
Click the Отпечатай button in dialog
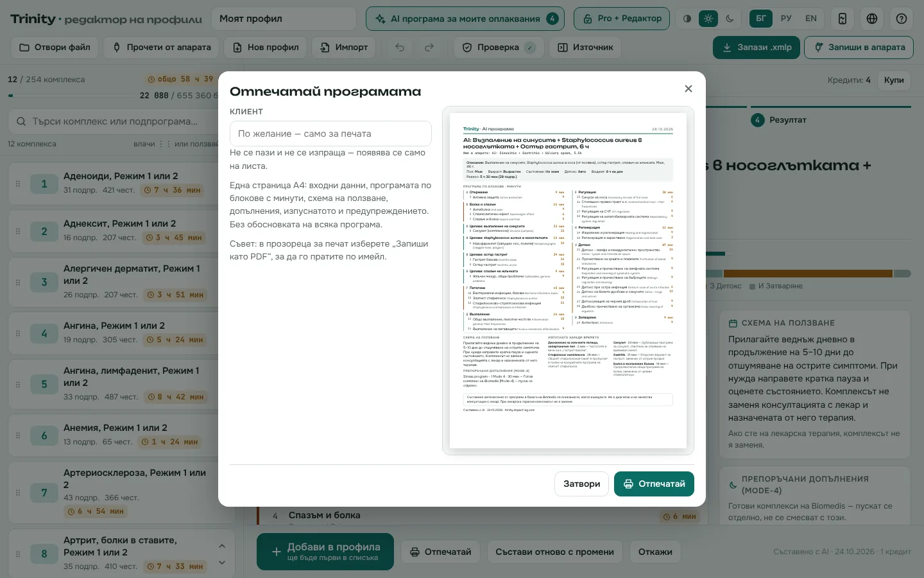tap(654, 484)
